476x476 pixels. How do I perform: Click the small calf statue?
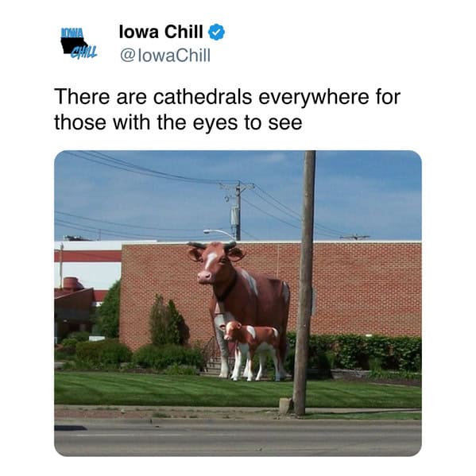tap(252, 350)
